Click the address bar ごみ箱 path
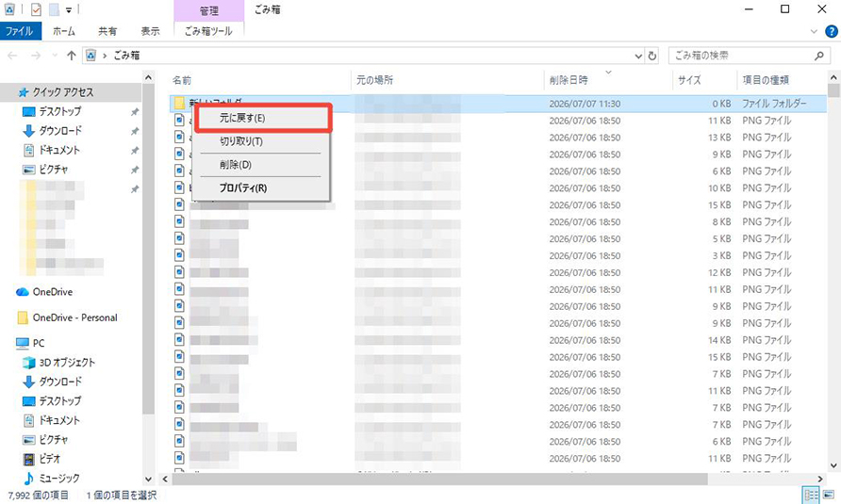The width and height of the screenshot is (841, 504). [126, 56]
